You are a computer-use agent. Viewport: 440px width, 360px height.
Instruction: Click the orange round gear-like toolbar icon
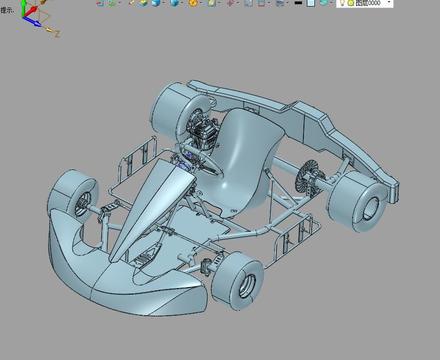[193, 3]
